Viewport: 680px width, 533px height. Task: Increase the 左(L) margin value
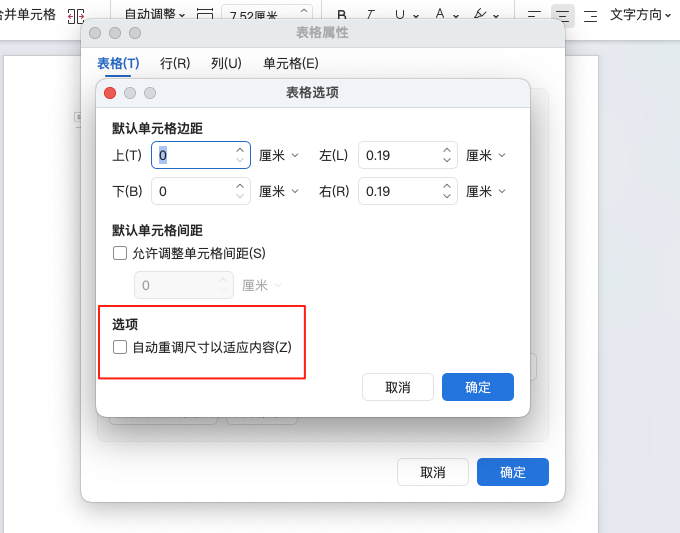[x=447, y=150]
